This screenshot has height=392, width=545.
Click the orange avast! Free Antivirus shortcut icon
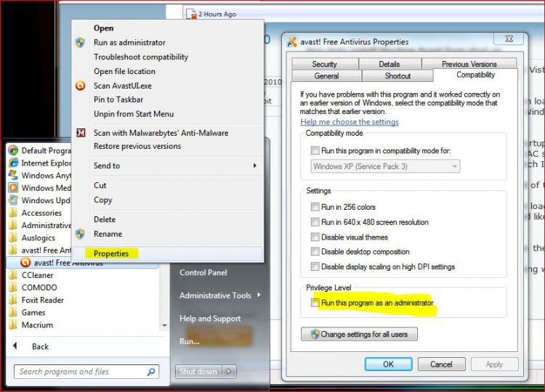pos(25,263)
